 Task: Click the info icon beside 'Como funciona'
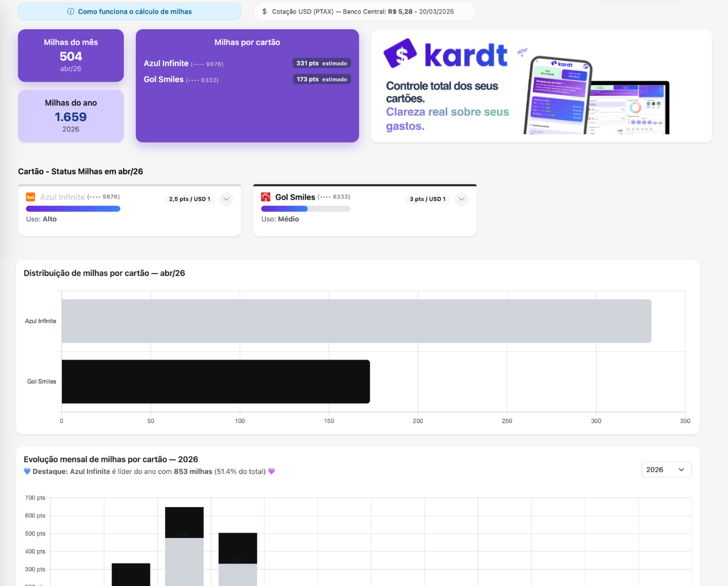71,12
